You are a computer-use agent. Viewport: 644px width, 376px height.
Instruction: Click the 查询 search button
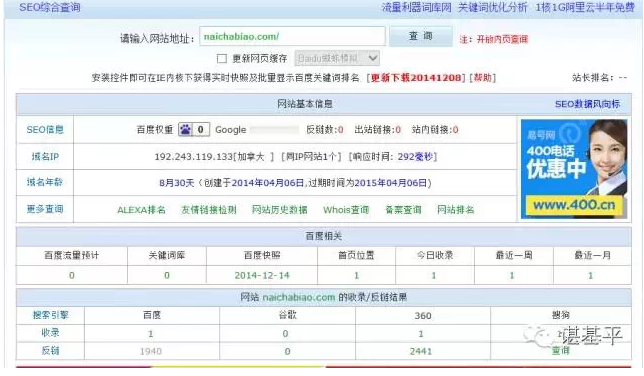point(421,36)
